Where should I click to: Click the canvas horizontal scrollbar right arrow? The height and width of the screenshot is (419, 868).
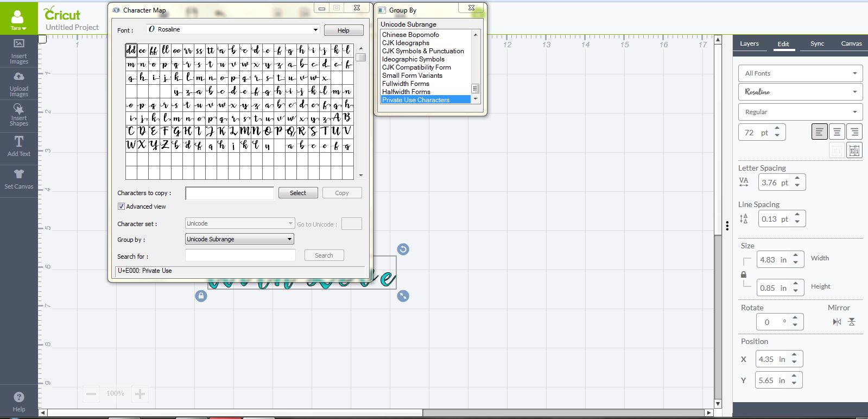(x=708, y=413)
